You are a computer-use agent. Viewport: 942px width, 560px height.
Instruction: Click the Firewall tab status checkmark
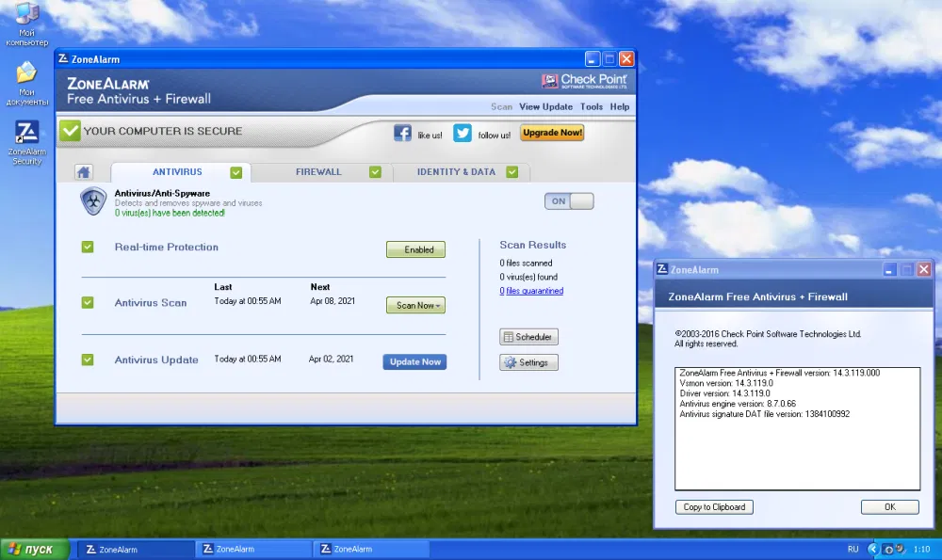[x=376, y=172]
